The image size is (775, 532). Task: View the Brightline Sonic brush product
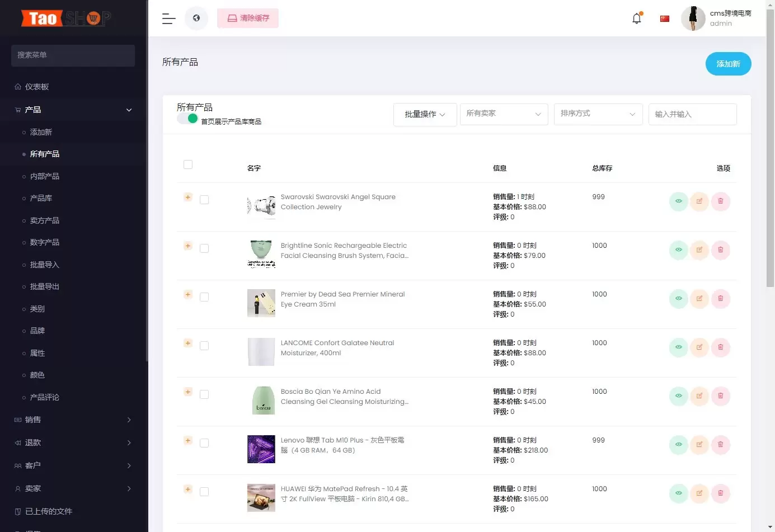[678, 250]
